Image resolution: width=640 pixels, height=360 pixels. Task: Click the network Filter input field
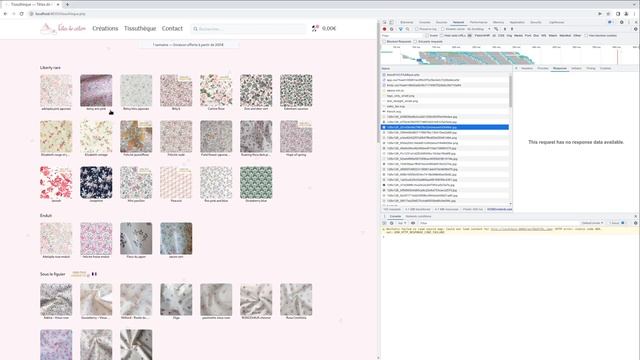pyautogui.click(x=402, y=36)
